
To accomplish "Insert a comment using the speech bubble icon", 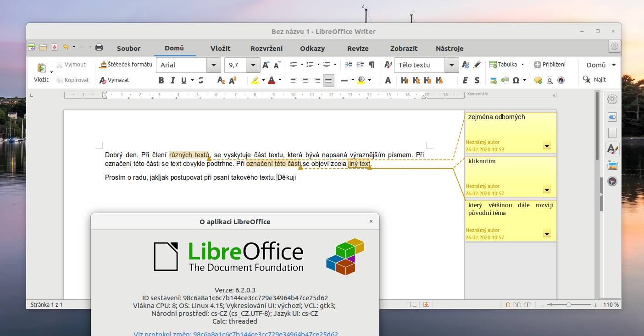I will [538, 80].
